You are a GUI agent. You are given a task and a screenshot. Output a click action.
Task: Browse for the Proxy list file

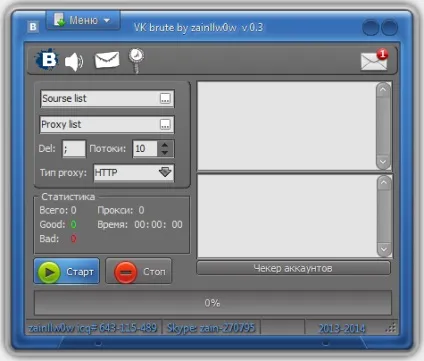click(165, 125)
